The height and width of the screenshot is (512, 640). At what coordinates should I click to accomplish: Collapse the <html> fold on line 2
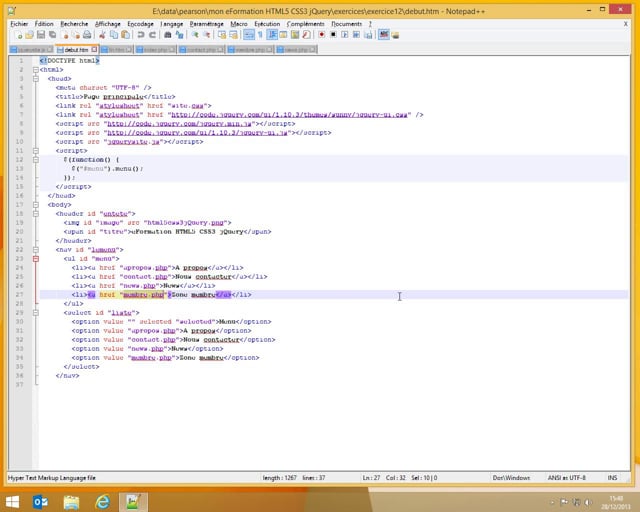click(36, 70)
